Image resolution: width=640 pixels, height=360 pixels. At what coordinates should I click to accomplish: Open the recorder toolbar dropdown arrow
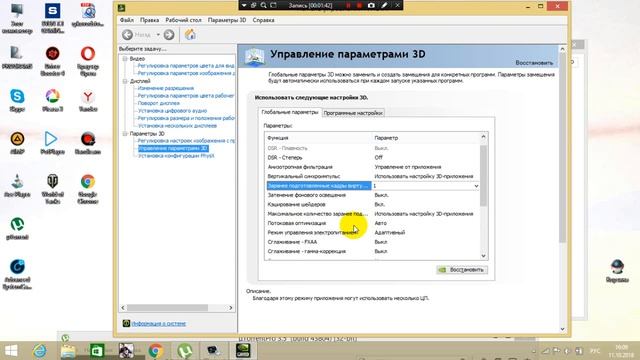tap(244, 5)
